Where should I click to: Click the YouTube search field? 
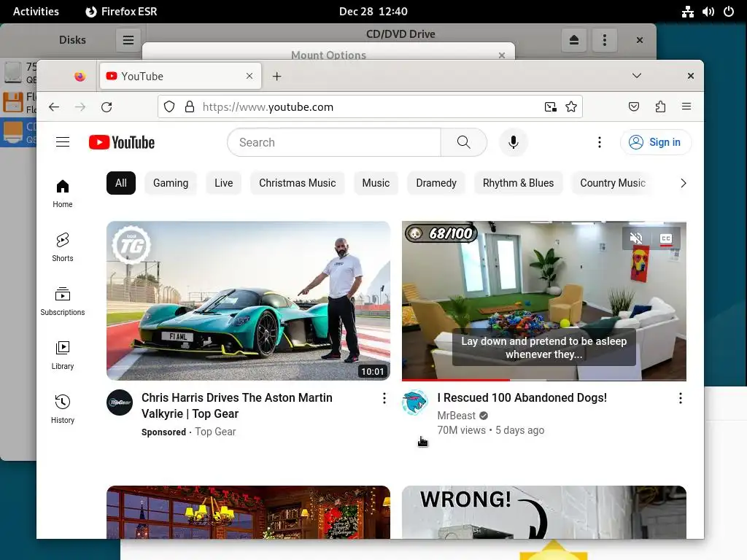pyautogui.click(x=334, y=142)
